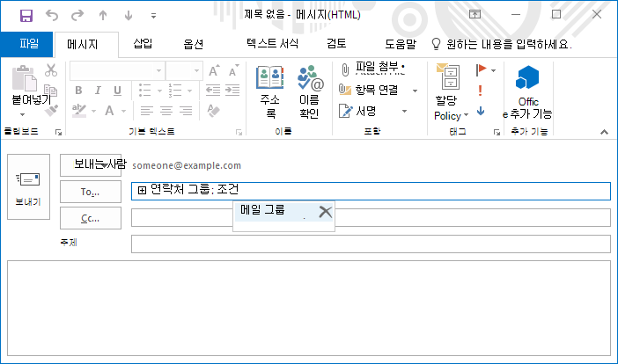
Task: Toggle numbered list
Action: point(175,91)
